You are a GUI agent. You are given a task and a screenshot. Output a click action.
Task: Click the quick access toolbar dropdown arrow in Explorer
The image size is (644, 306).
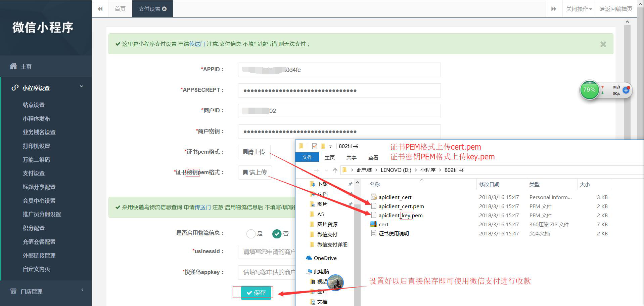pos(330,147)
